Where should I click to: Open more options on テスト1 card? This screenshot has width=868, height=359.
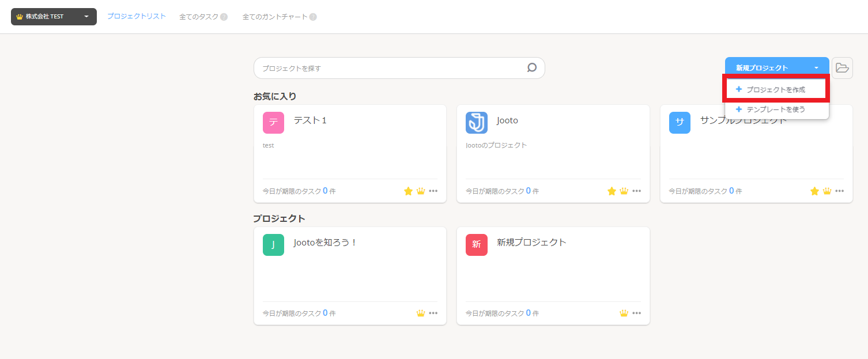coord(433,191)
